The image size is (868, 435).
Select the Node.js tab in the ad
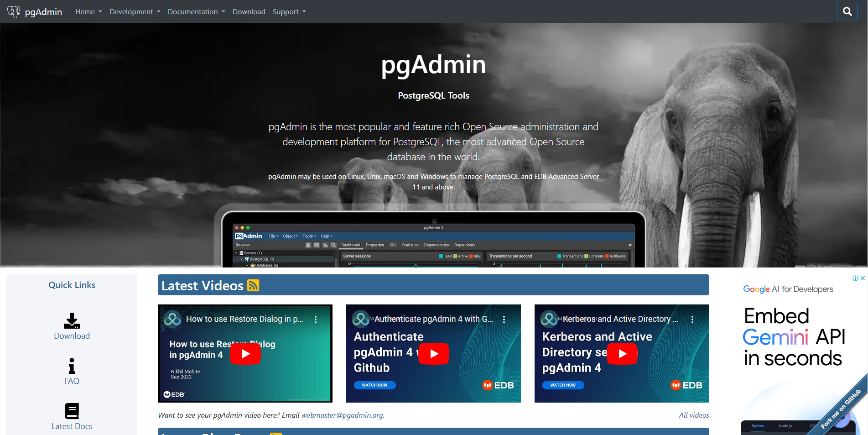tap(785, 426)
